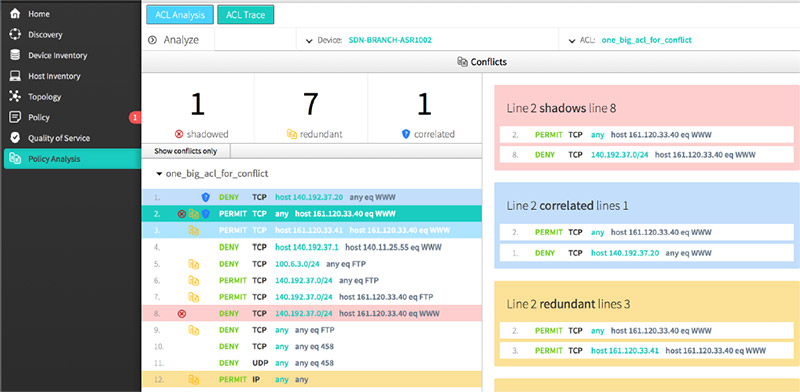Viewport: 800px width, 392px height.
Task: Open the Device Inventory database icon
Action: (15, 55)
